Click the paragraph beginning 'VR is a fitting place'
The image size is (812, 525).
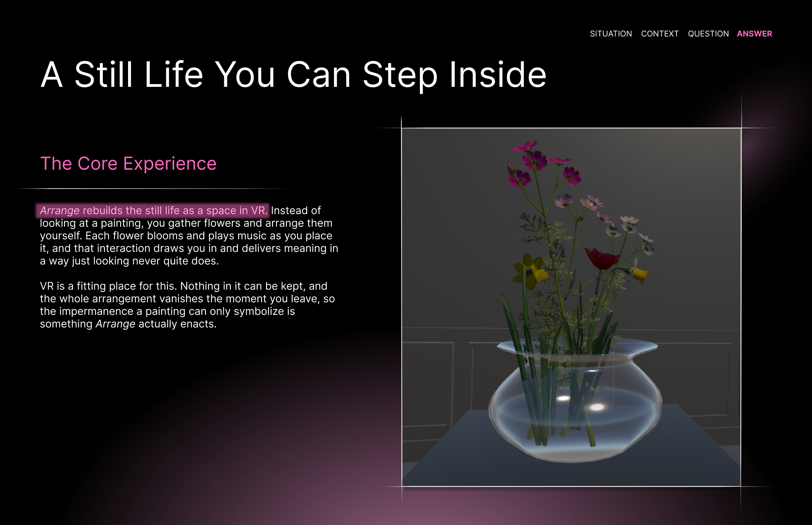[187, 305]
